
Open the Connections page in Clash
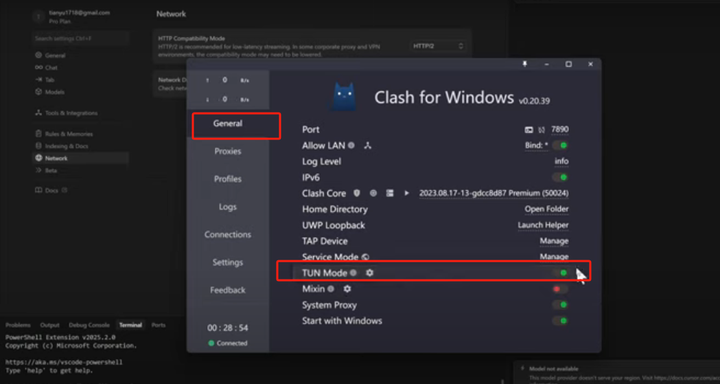pos(228,235)
